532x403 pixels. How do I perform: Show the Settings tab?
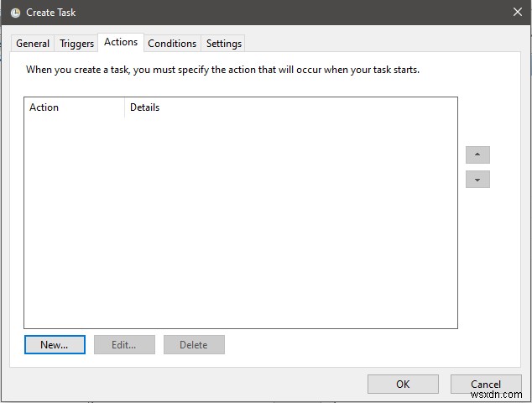(x=224, y=44)
